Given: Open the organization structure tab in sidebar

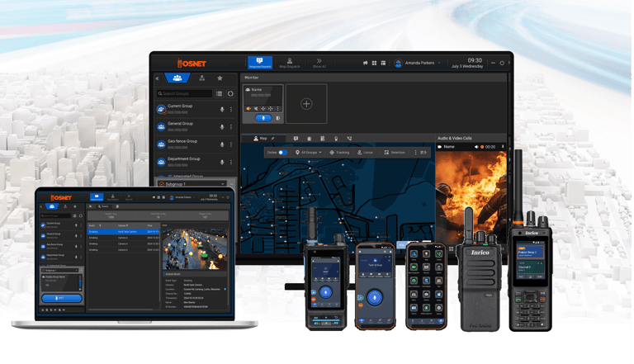Looking at the screenshot, I should [201, 78].
